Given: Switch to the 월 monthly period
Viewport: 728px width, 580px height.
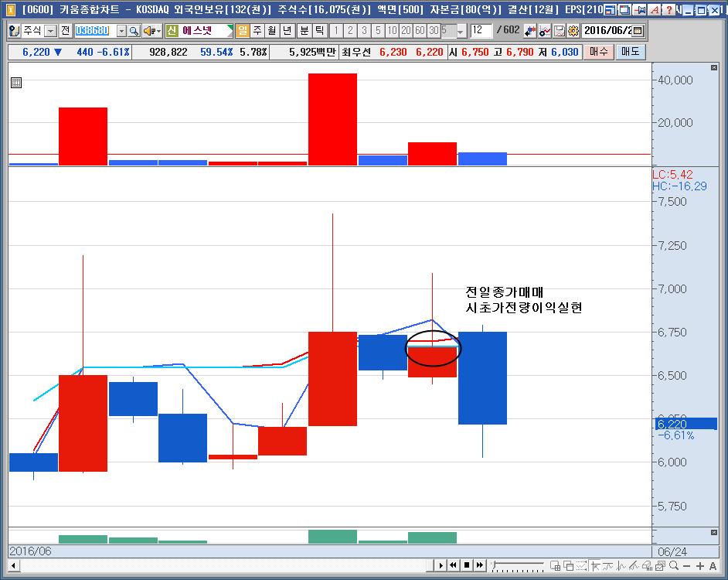Looking at the screenshot, I should coord(272,31).
